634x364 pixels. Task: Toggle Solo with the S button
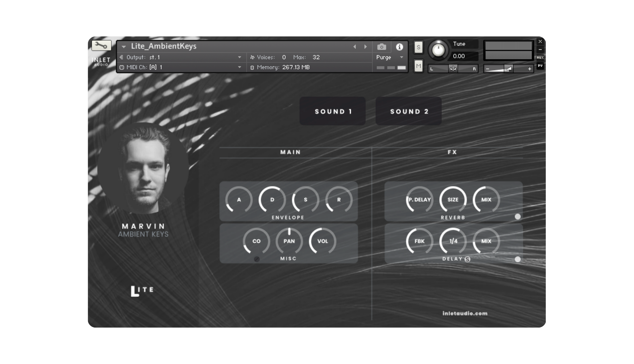(x=418, y=47)
